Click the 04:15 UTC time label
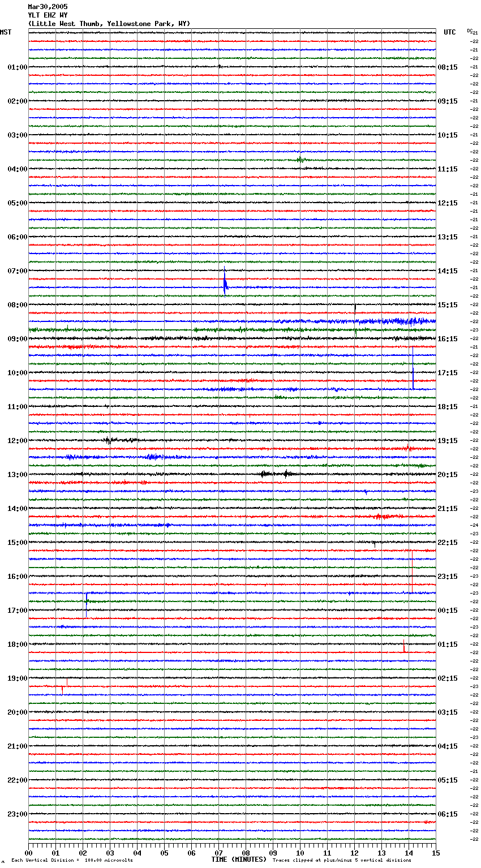Image resolution: width=481 pixels, height=868 pixels. click(448, 746)
